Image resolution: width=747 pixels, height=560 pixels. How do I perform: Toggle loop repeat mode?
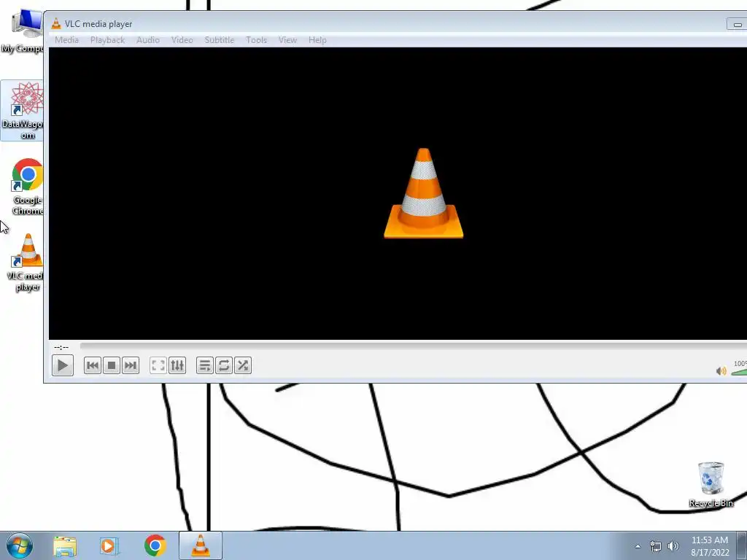(x=224, y=366)
